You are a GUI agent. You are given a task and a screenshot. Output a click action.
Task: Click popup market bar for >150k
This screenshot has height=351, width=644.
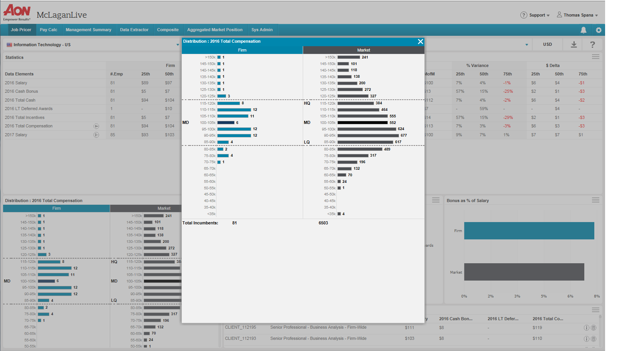click(349, 57)
